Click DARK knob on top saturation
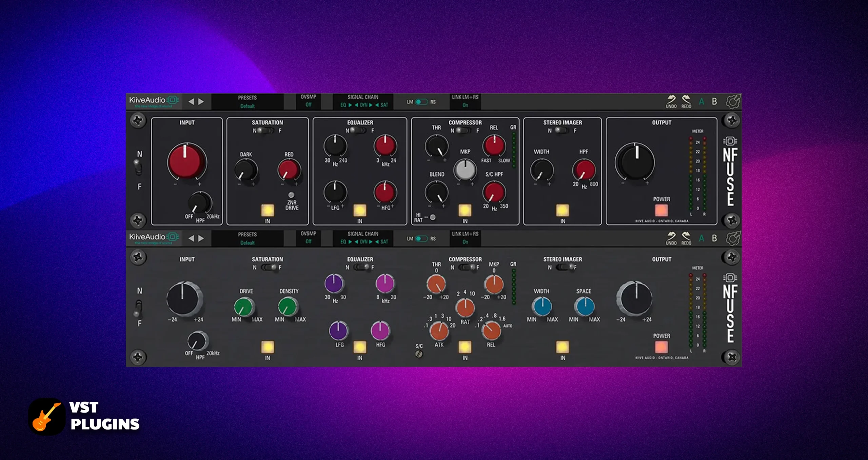Image resolution: width=868 pixels, height=460 pixels. pos(246,170)
